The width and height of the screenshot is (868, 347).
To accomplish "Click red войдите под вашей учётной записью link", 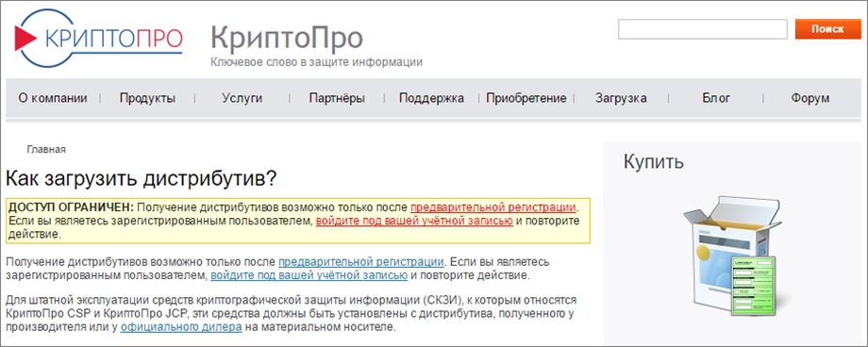I will 414,221.
